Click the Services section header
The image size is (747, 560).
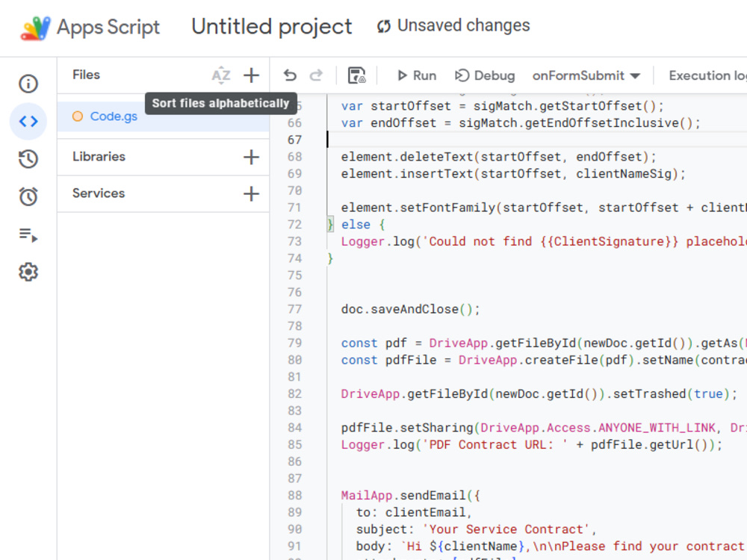[x=99, y=193]
